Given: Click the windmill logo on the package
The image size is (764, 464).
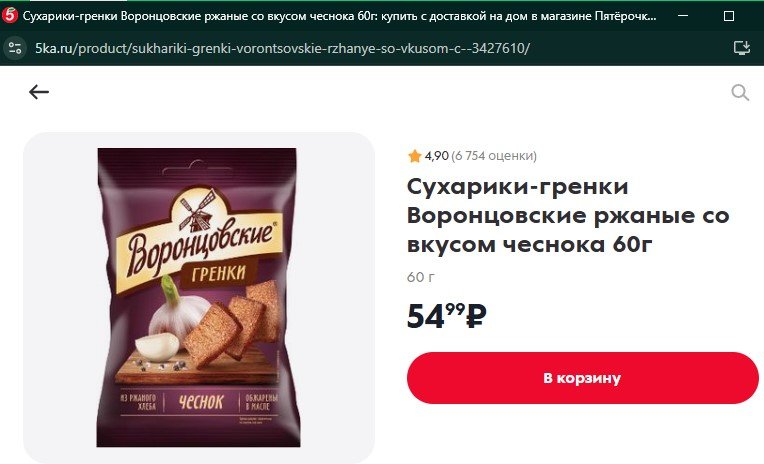Looking at the screenshot, I should (198, 211).
